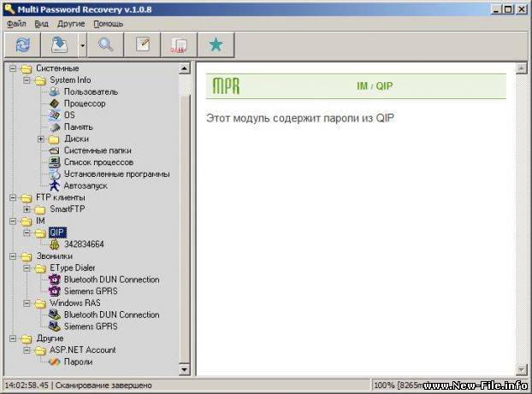Select the Звонилки folder label
This screenshot has height=394, width=532.
(x=54, y=256)
